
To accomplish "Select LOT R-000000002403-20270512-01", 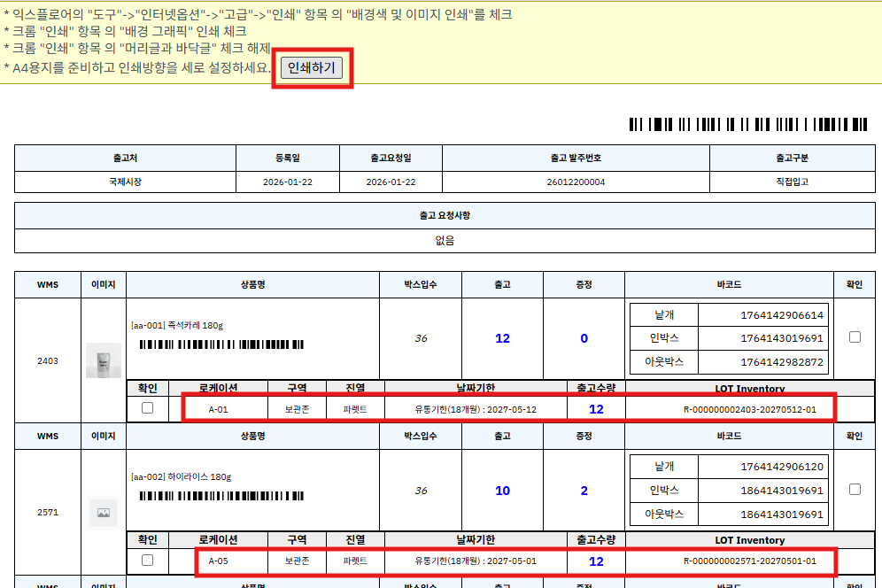I will [x=750, y=410].
